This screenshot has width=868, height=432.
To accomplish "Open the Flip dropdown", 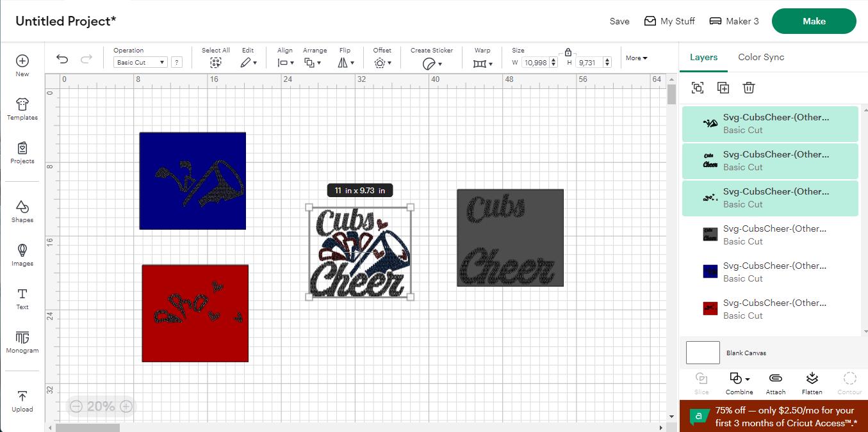I will click(x=345, y=63).
